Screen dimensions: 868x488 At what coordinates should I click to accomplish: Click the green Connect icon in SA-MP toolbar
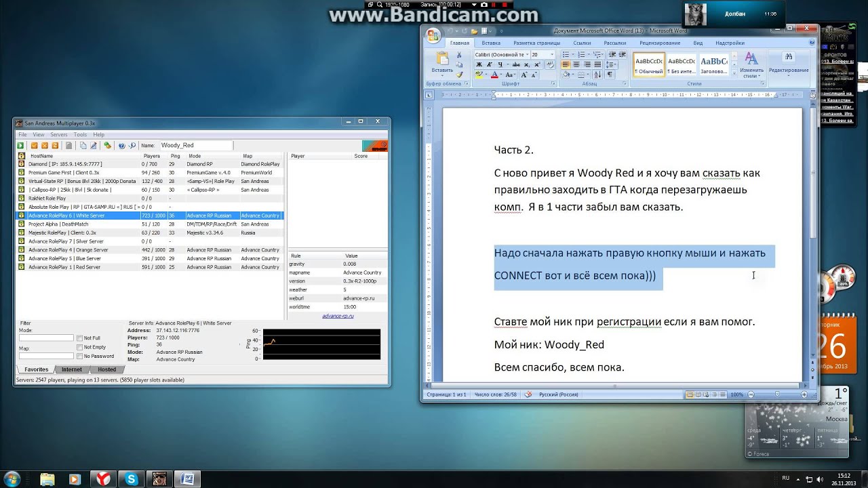coord(20,146)
